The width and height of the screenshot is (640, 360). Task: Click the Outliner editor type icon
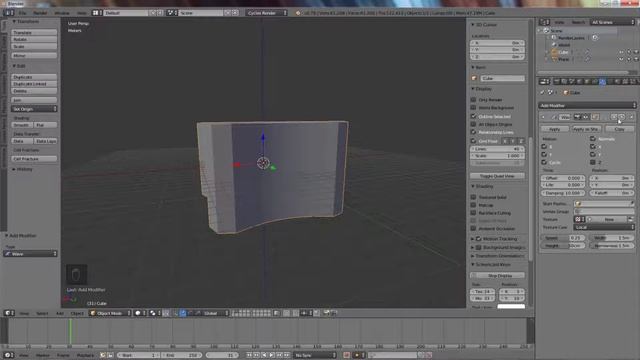(544, 22)
